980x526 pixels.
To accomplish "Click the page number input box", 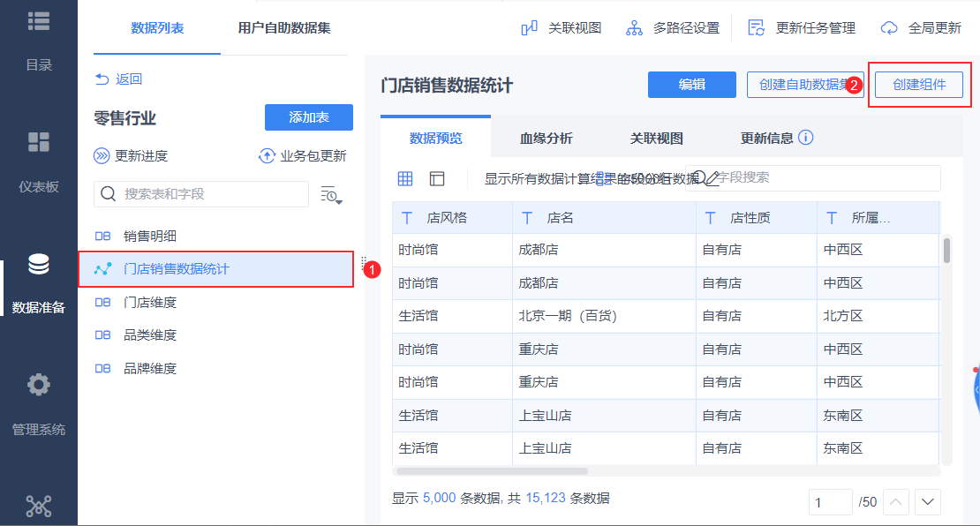I will [831, 501].
